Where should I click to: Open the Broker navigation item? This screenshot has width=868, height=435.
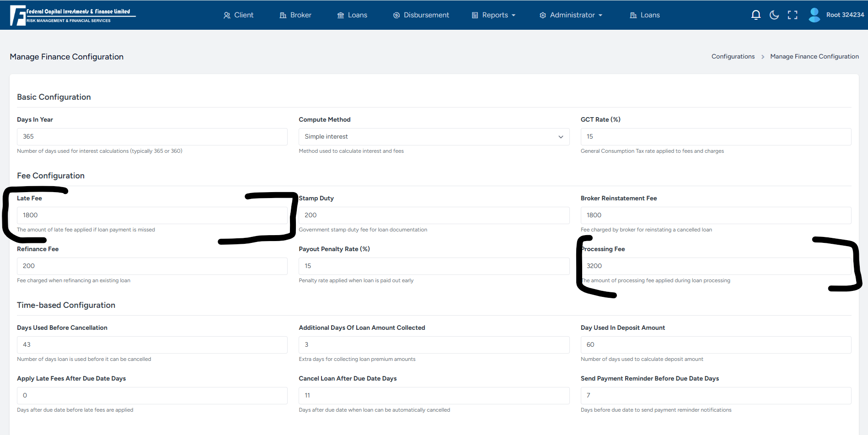pos(295,15)
